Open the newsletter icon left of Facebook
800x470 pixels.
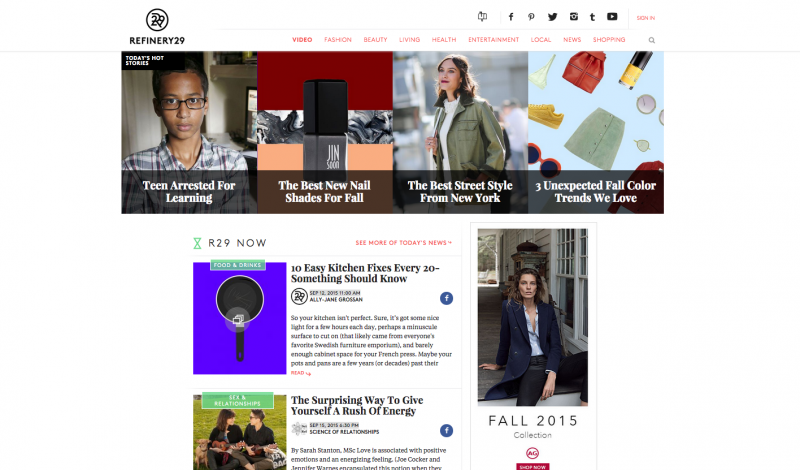coord(482,17)
